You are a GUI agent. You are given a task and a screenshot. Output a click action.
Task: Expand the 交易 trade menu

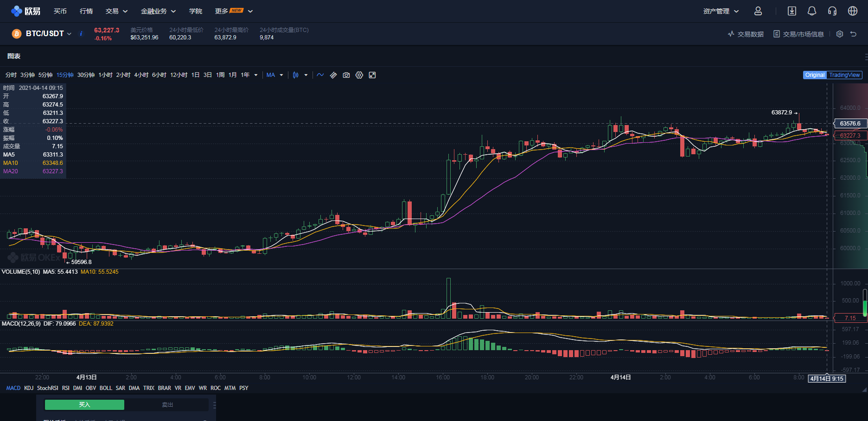click(x=116, y=11)
